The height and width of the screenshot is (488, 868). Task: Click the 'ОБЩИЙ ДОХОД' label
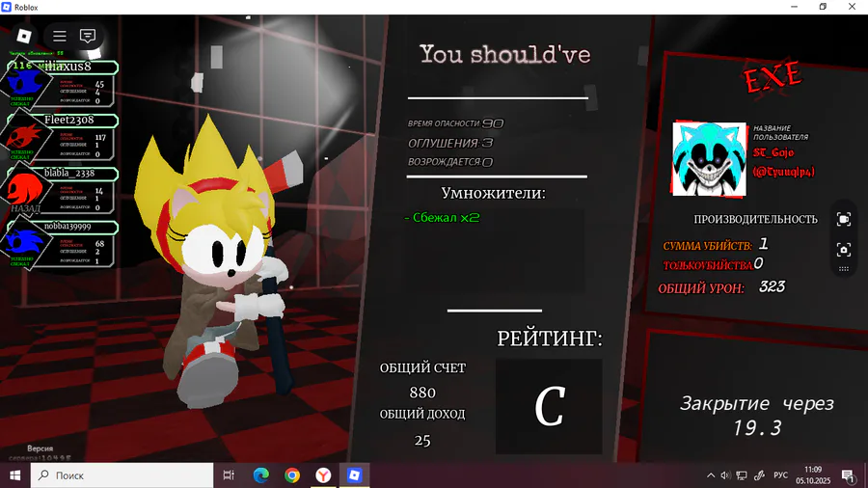click(x=422, y=414)
